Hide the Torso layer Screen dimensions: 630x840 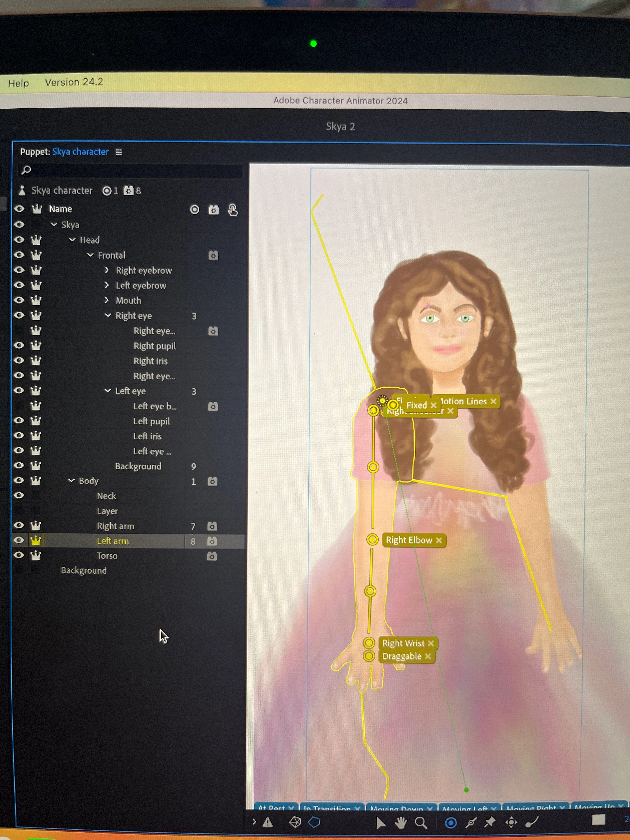click(19, 555)
